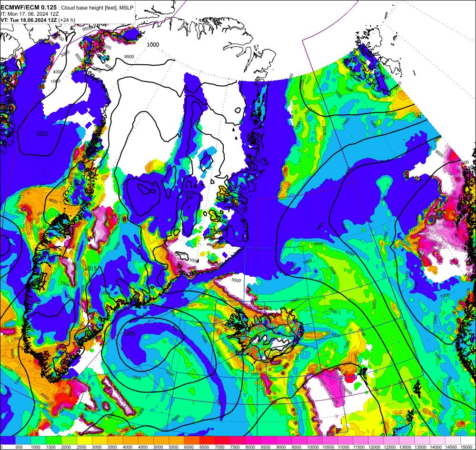Click the '7500' legend scale label
Viewport: 476px width, 450px height.
click(x=235, y=447)
